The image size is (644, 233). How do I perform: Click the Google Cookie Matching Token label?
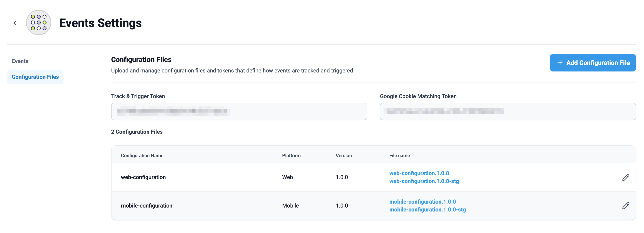(418, 96)
